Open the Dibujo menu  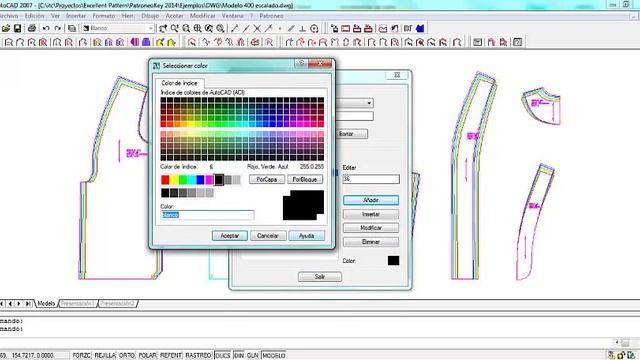(x=150, y=16)
